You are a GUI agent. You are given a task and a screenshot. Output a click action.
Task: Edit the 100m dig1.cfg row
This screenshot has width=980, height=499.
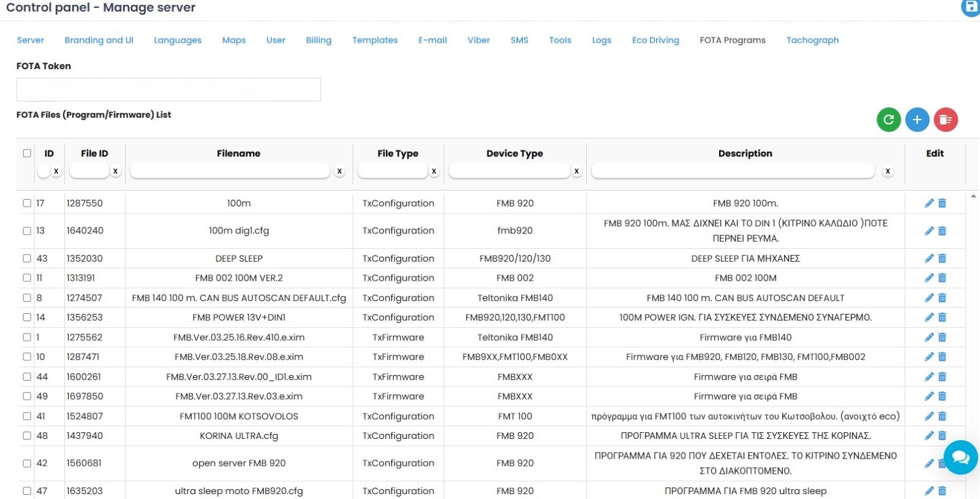point(929,231)
